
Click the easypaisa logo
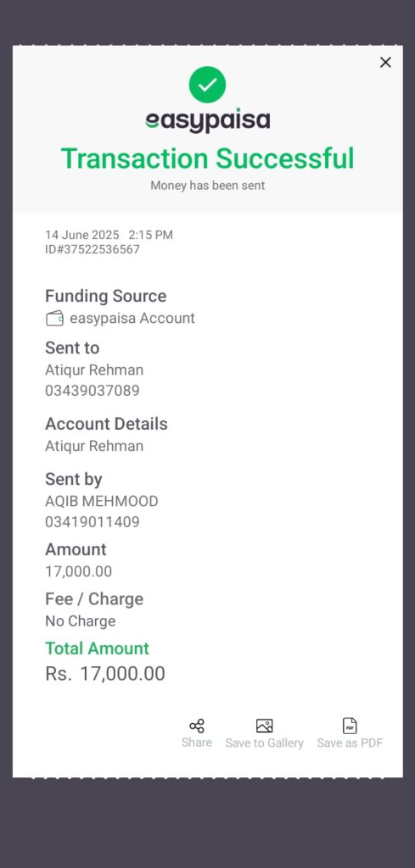[208, 120]
